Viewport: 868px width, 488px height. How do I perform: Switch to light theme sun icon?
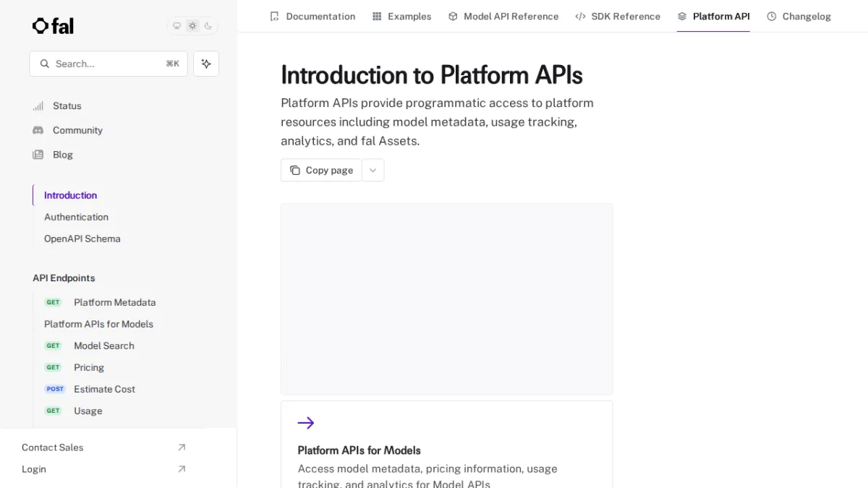192,26
